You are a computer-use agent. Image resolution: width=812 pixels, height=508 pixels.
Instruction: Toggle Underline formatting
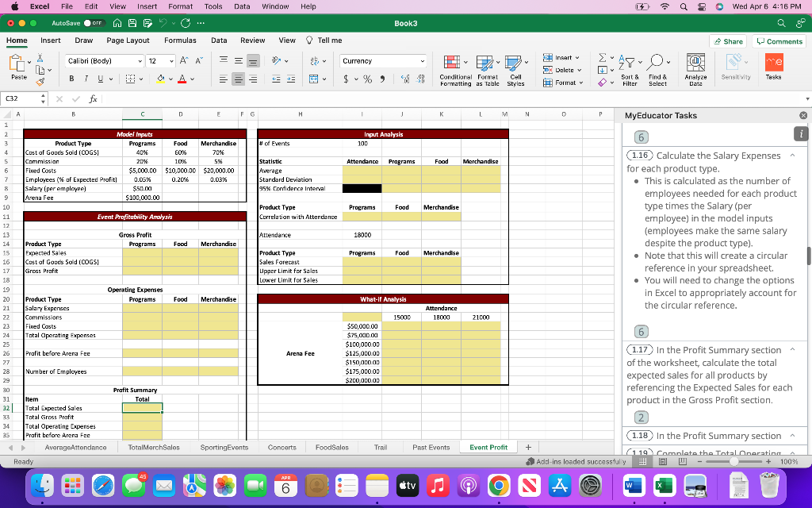coord(100,79)
